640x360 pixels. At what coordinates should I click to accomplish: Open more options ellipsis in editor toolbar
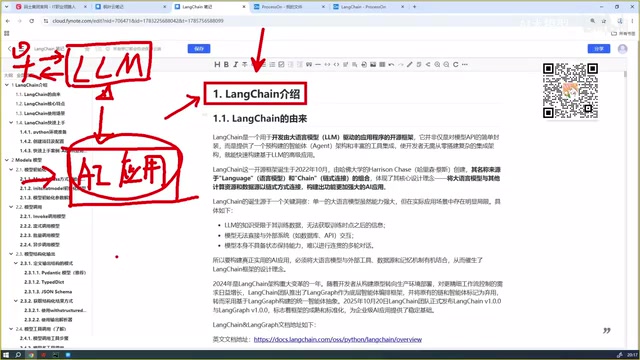(464, 64)
